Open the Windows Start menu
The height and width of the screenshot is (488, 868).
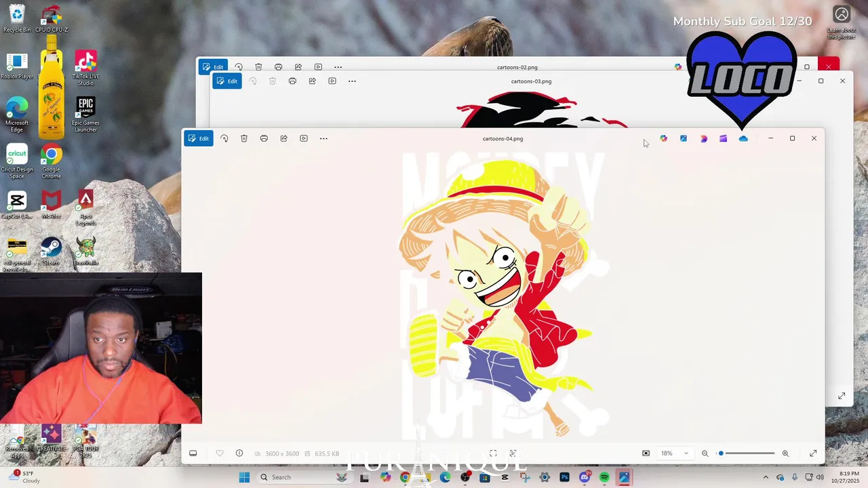coord(244,477)
